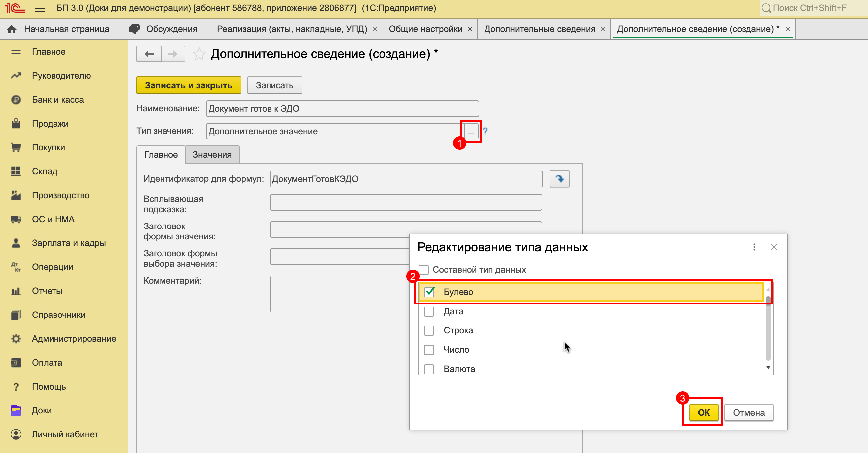Viewport: 868px width, 453px height.
Task: Switch to Реализация (акты, накладные, УПД) tab
Action: click(x=292, y=29)
